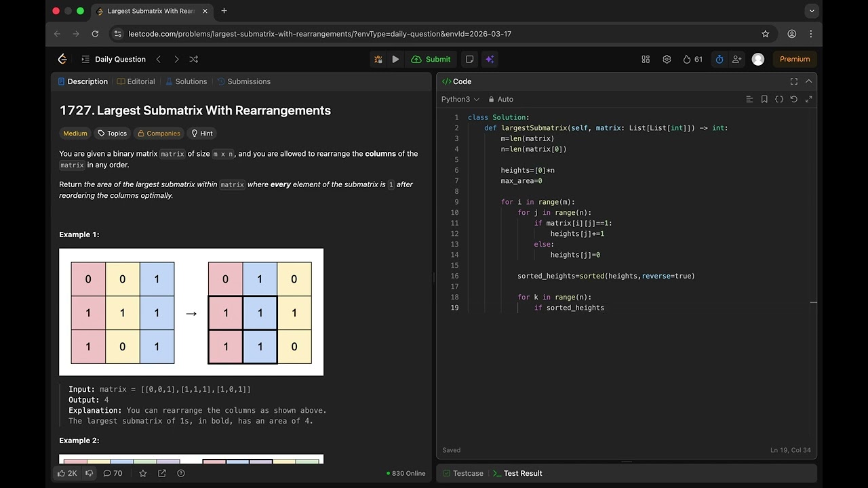Image resolution: width=868 pixels, height=488 pixels.
Task: Expand editor with the fullscreen arrows icon
Action: point(808,99)
